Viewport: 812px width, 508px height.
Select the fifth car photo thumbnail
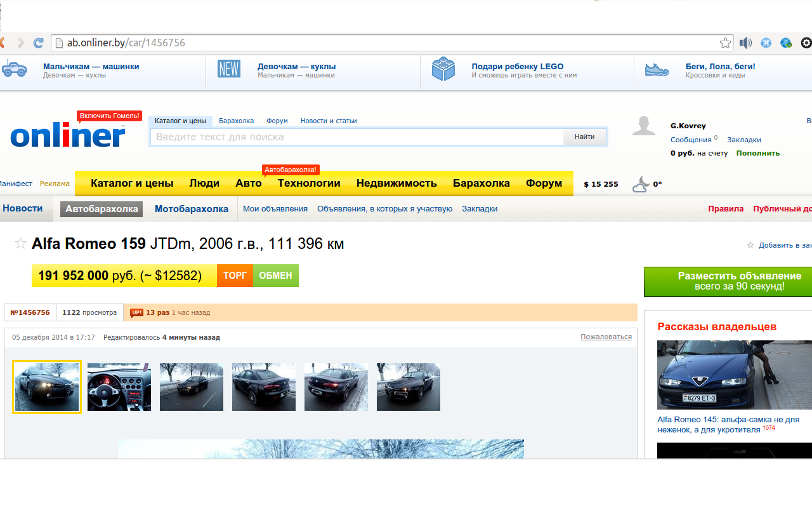point(336,387)
